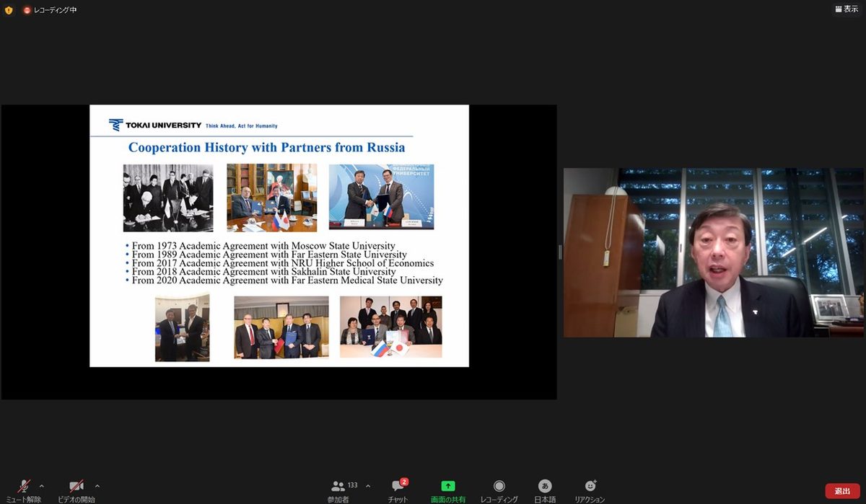Click the recording in progress indicator

pos(50,10)
